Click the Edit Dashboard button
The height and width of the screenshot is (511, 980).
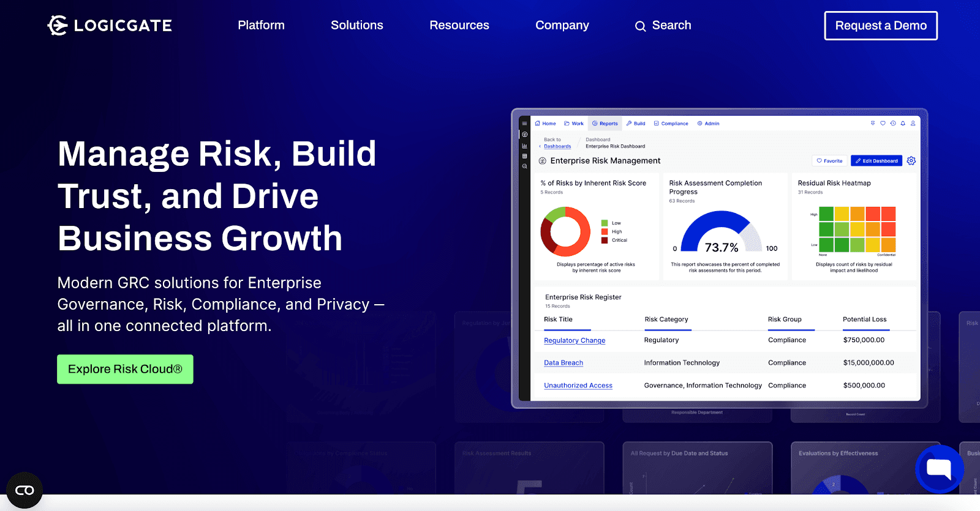(x=876, y=161)
